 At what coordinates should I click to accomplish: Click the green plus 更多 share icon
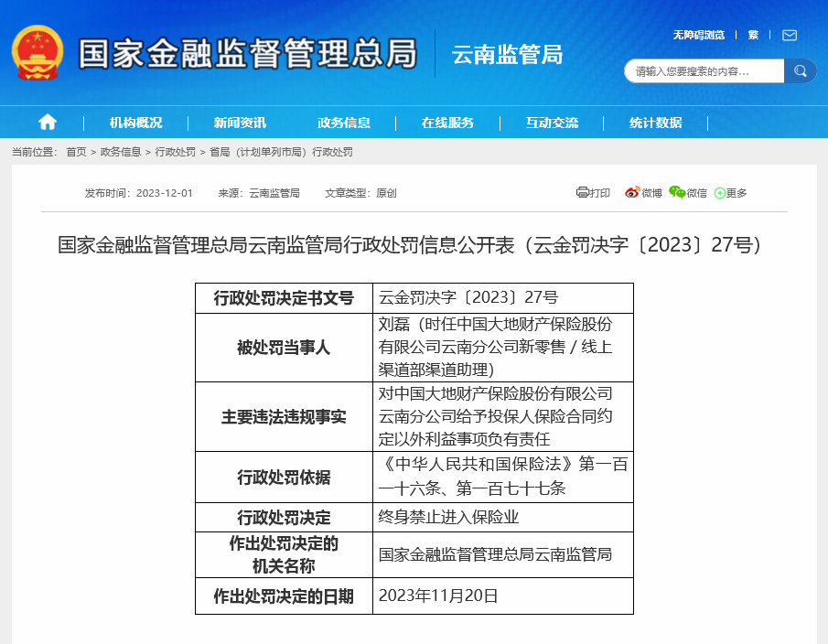[720, 193]
